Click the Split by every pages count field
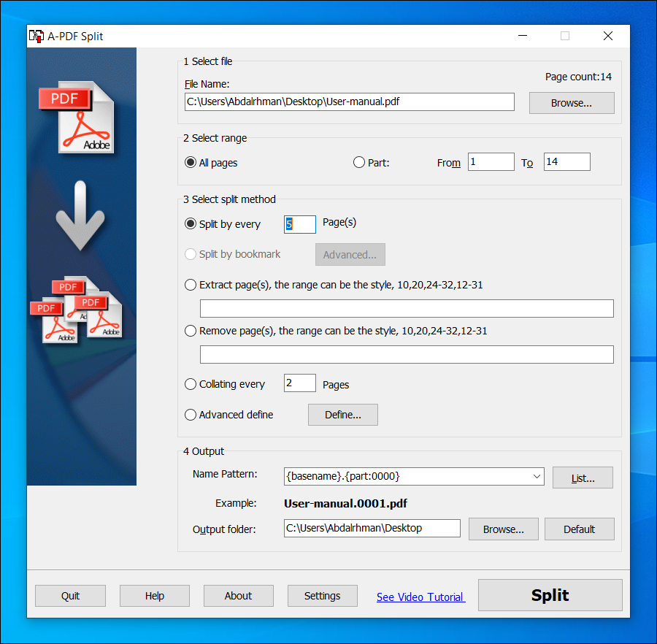This screenshot has height=644, width=657. pyautogui.click(x=299, y=225)
